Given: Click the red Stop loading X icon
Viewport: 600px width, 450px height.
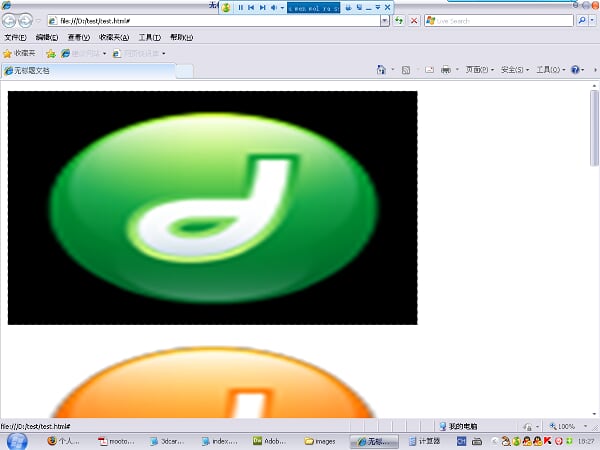Looking at the screenshot, I should [x=414, y=20].
